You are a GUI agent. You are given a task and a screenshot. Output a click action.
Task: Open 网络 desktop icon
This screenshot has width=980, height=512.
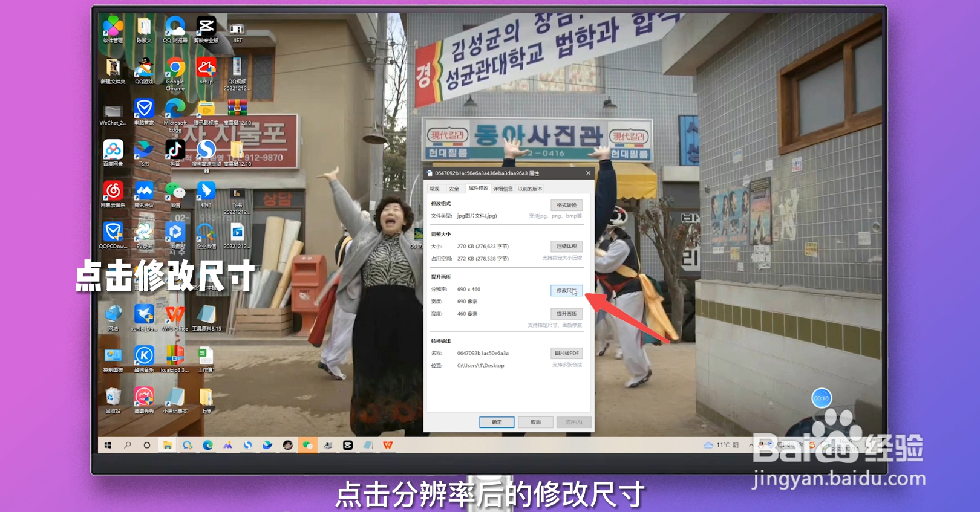tap(113, 318)
